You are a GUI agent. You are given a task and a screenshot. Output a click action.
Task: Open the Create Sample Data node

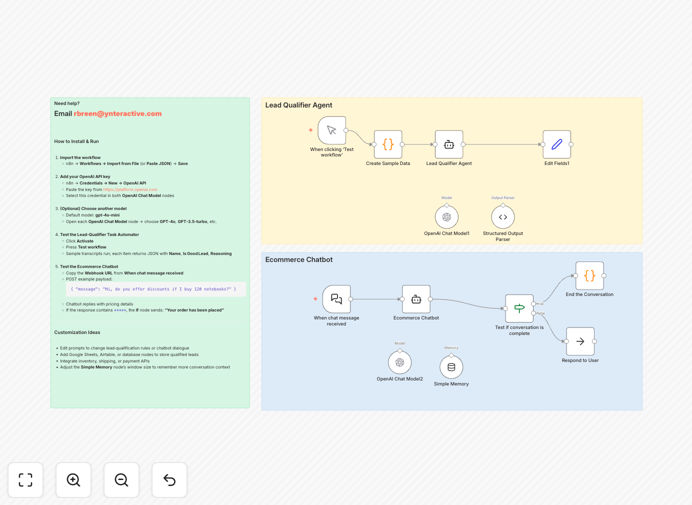(x=388, y=144)
